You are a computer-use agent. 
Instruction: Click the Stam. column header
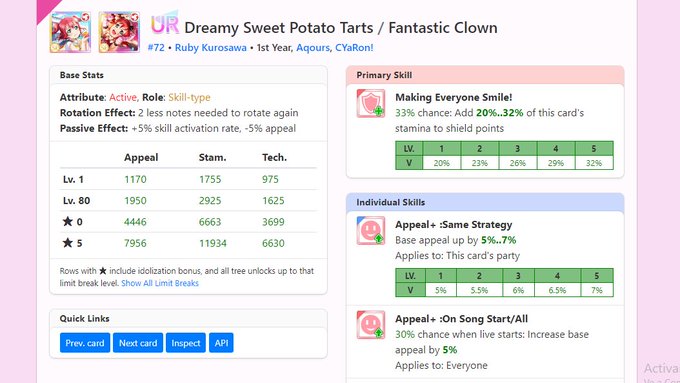tap(212, 157)
